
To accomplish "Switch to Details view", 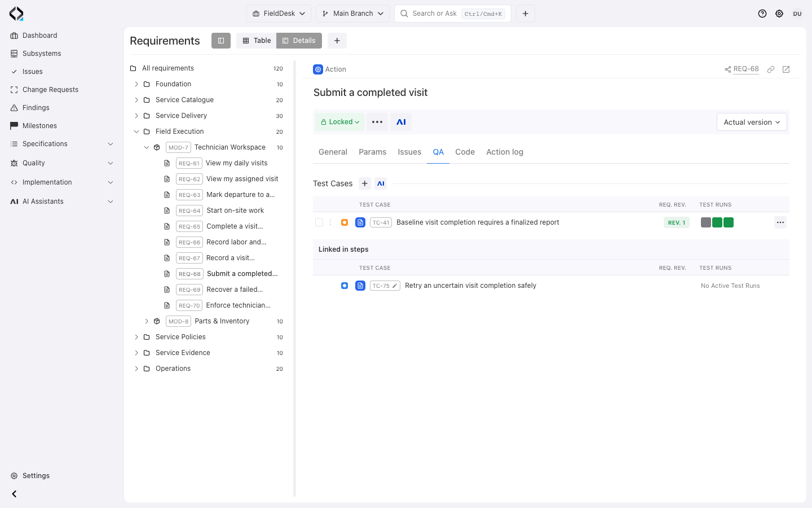I will [x=299, y=41].
